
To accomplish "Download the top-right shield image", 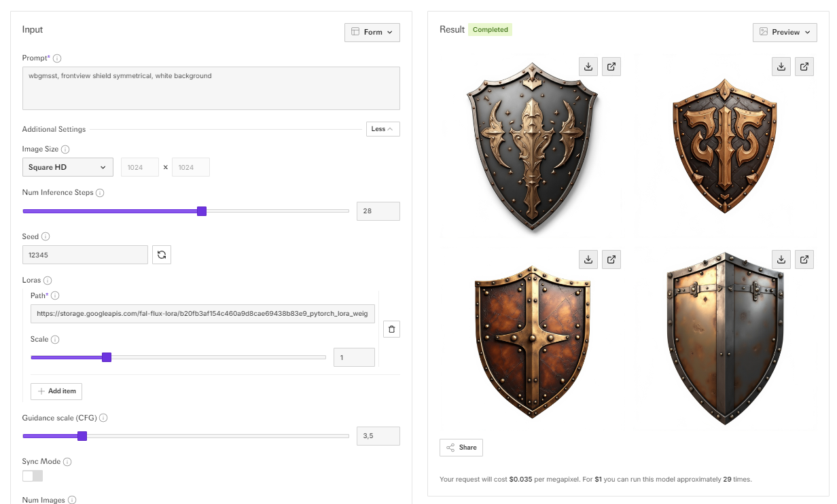I will tap(781, 67).
